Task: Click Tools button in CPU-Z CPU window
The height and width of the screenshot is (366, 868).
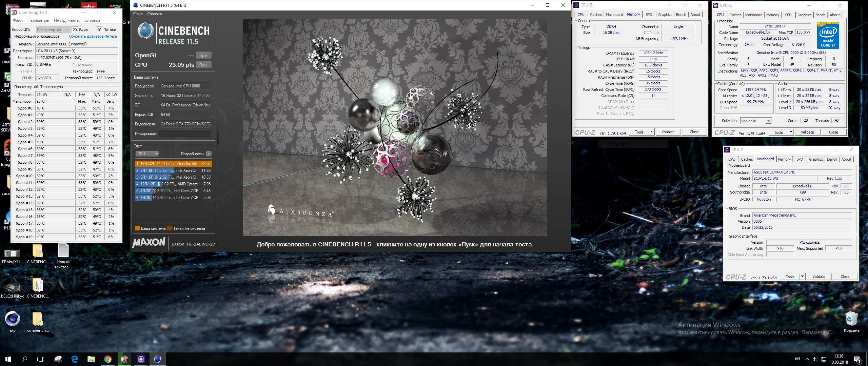Action: click(x=778, y=132)
